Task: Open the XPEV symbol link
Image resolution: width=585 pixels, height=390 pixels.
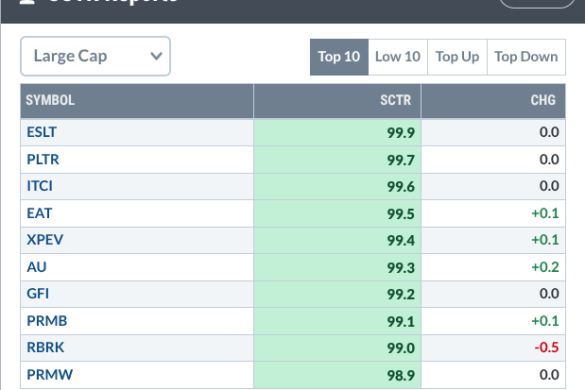Action: click(x=45, y=240)
